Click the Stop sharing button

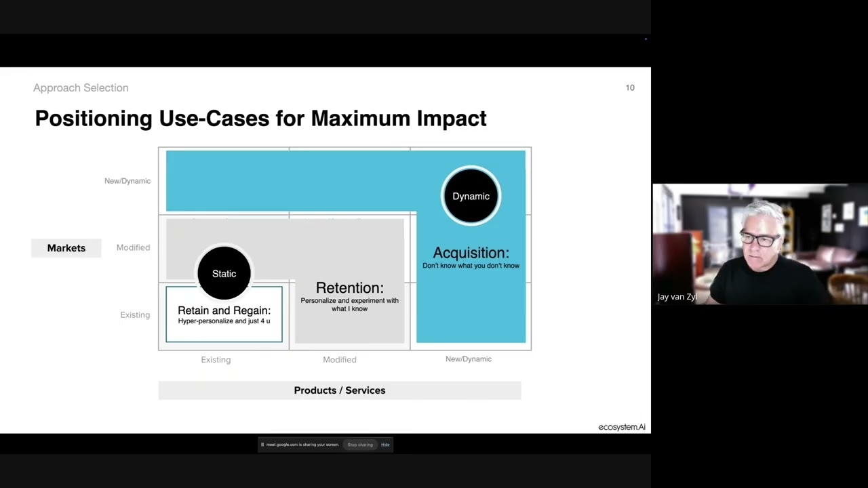pos(360,445)
